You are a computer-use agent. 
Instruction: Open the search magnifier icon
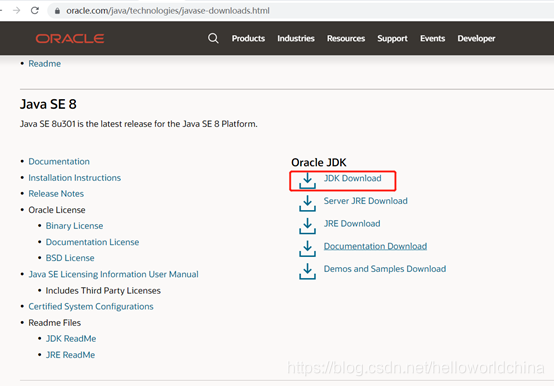(x=213, y=38)
